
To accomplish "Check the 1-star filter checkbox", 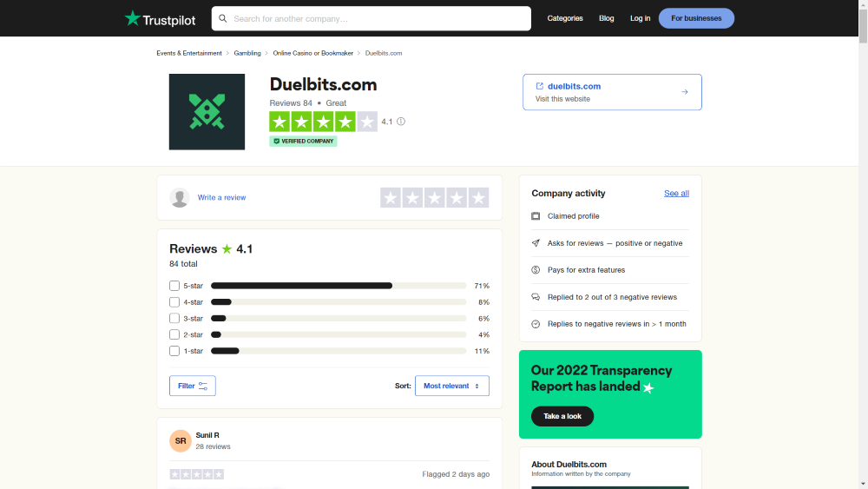I will click(x=174, y=351).
